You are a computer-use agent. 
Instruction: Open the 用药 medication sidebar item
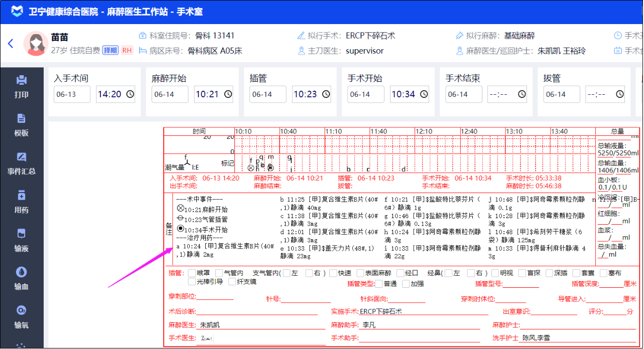coord(21,202)
